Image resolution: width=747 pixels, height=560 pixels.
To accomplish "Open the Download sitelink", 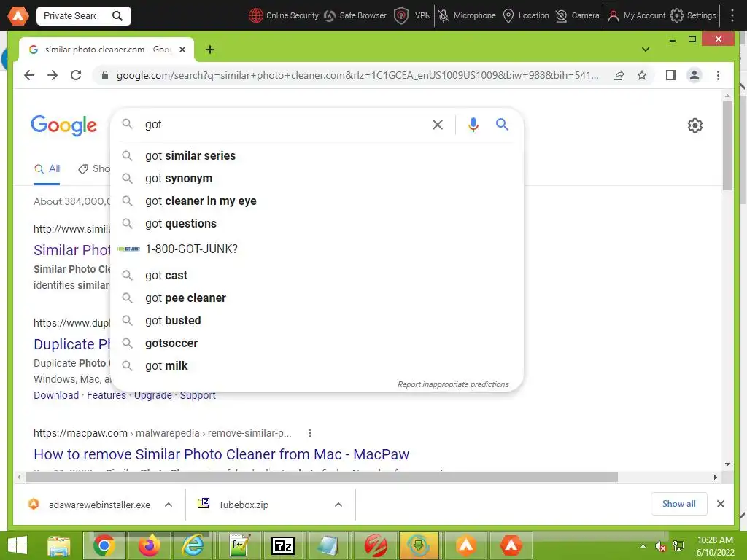I will click(56, 395).
